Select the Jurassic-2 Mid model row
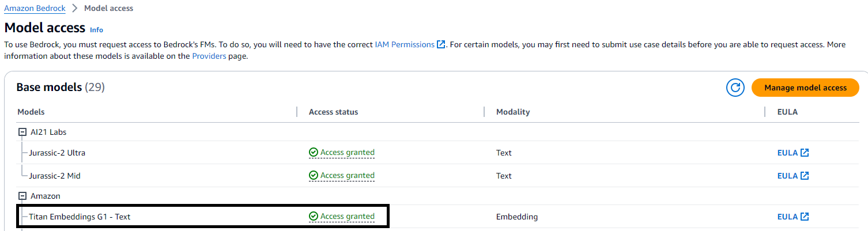Screen dimensions: 868x231 point(55,176)
